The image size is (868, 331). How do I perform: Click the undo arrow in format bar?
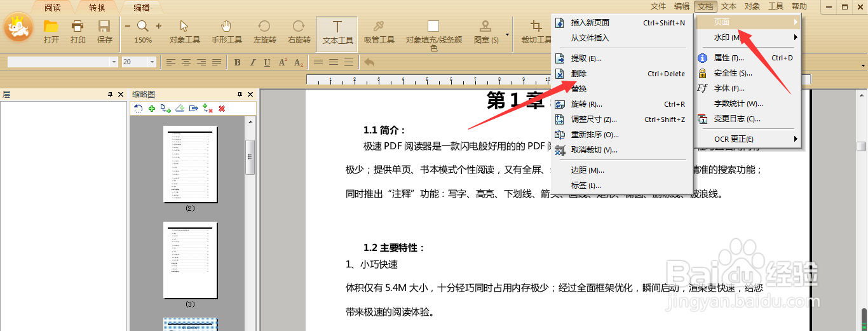click(x=369, y=62)
